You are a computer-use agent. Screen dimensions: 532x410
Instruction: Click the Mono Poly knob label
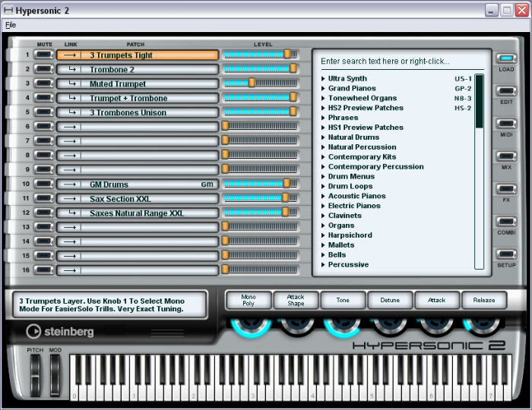249,300
